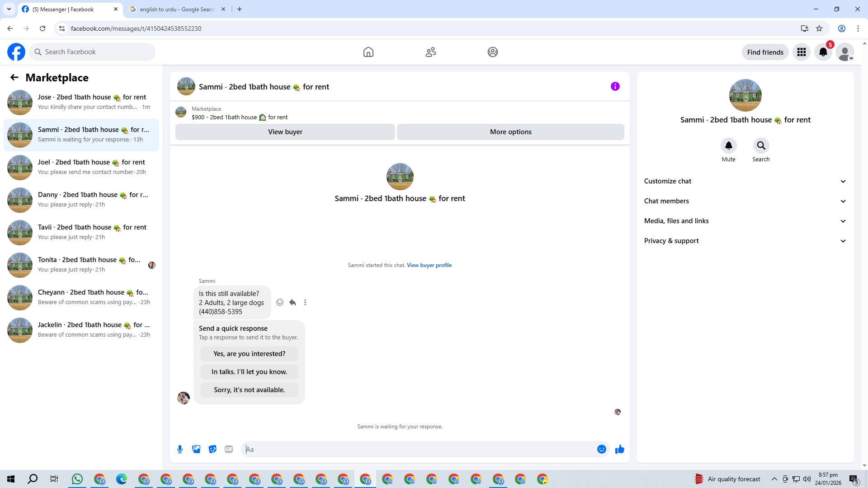Screen dimensions: 868x488
Task: Open View buyer profile link
Action: (x=429, y=265)
